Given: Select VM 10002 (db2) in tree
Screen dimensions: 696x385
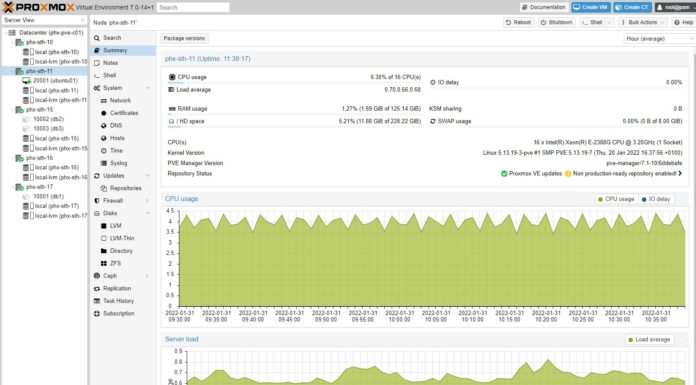Looking at the screenshot, I should [48, 119].
